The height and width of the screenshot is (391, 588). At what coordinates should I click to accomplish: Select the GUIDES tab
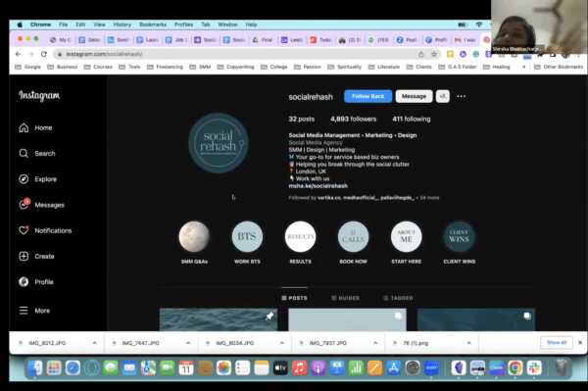345,298
